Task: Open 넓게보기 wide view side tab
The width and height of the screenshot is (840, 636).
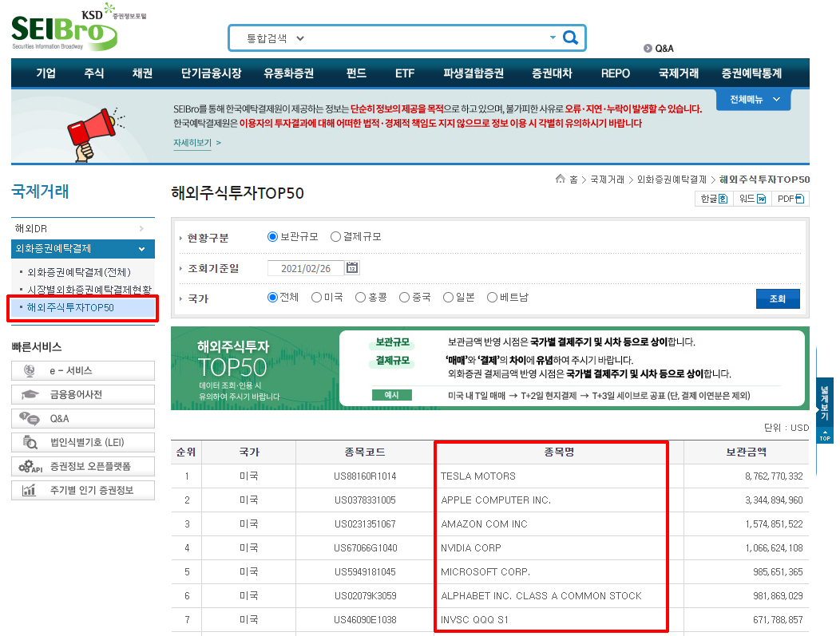Action: (x=825, y=402)
